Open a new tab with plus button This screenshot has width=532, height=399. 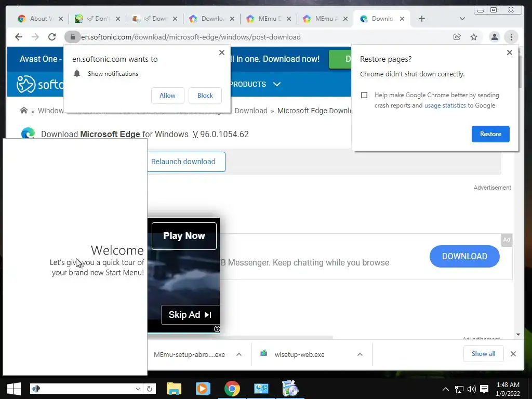(422, 19)
